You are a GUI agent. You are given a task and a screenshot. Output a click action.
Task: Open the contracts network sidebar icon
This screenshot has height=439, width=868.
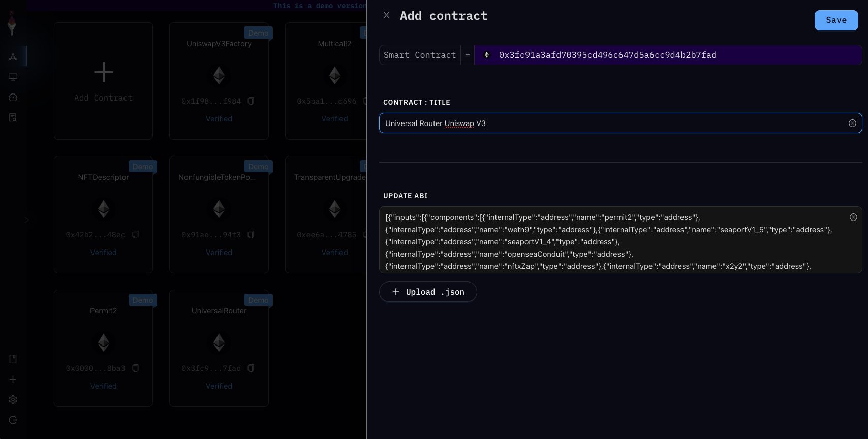pos(13,56)
